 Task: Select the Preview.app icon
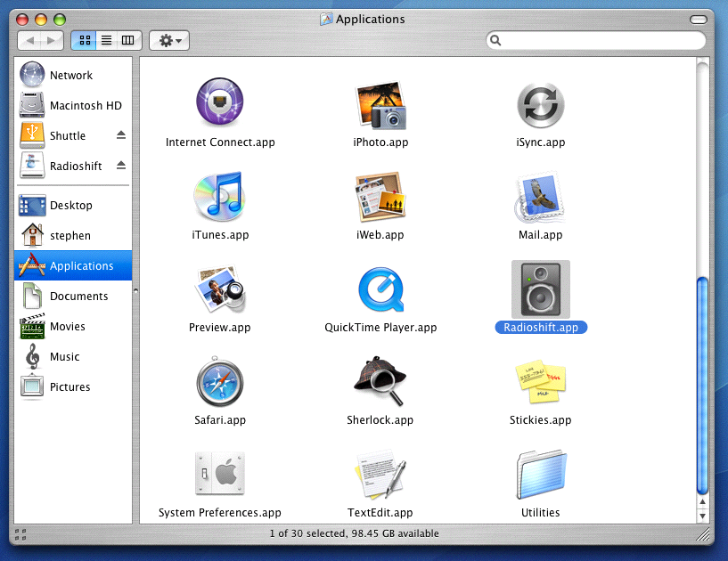pos(220,289)
